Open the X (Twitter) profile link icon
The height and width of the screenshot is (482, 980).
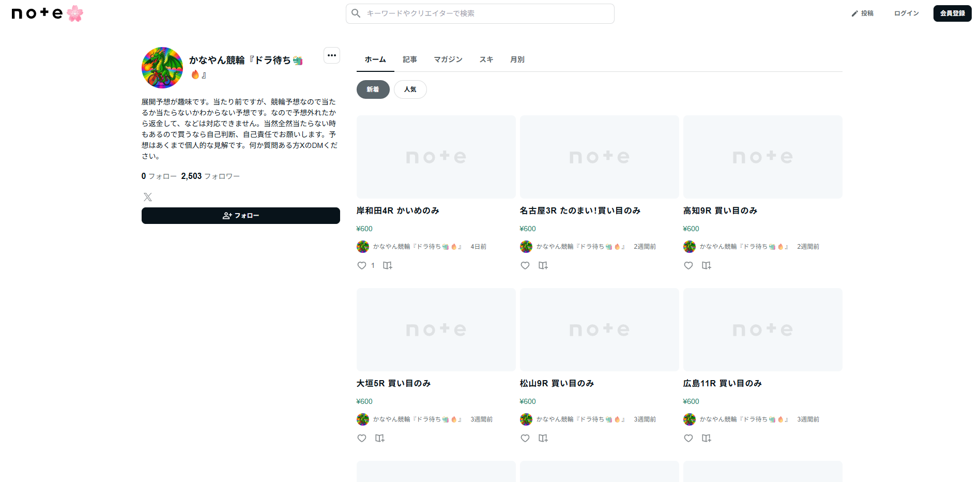[148, 197]
